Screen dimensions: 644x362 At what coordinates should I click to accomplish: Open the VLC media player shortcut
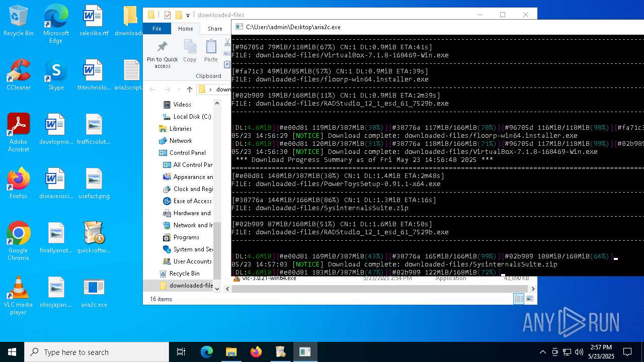click(19, 295)
